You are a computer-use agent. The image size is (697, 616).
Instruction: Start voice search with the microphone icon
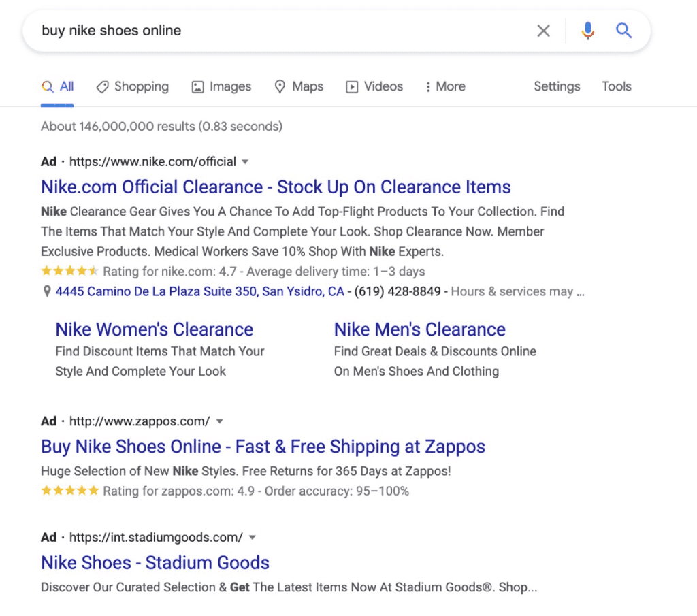[587, 31]
